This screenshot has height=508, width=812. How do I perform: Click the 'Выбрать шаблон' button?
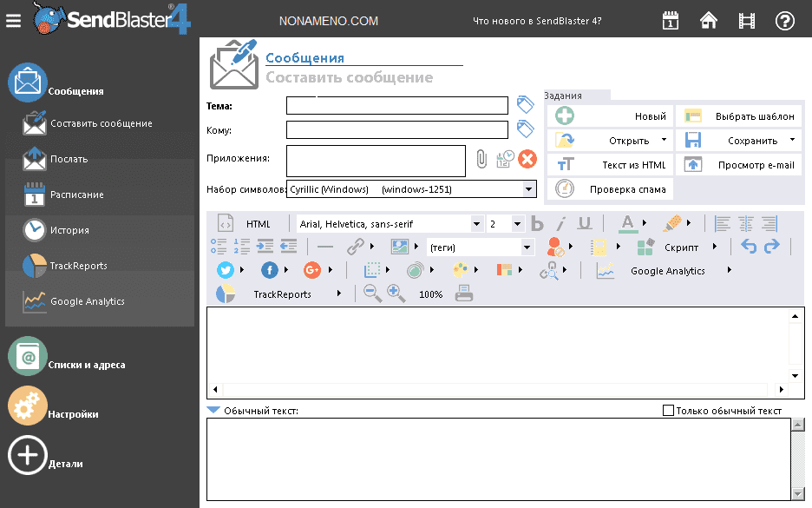(x=739, y=115)
